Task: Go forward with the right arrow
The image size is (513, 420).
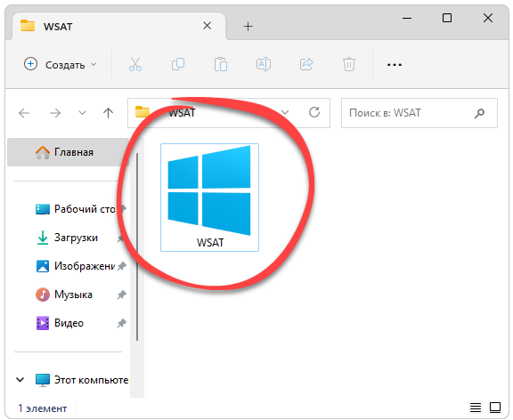Action: (x=55, y=113)
